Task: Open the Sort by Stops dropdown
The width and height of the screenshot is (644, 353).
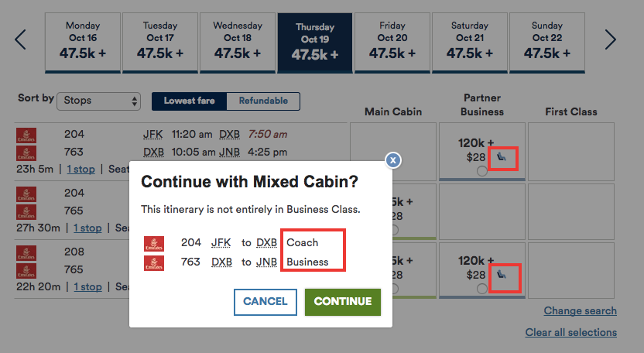Action: click(x=99, y=101)
